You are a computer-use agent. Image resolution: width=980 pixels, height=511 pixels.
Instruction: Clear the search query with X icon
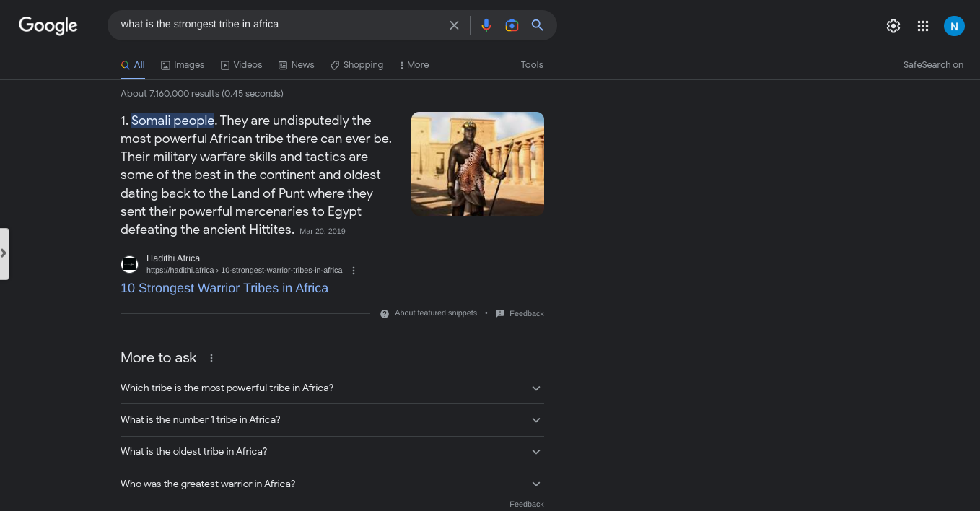click(454, 25)
